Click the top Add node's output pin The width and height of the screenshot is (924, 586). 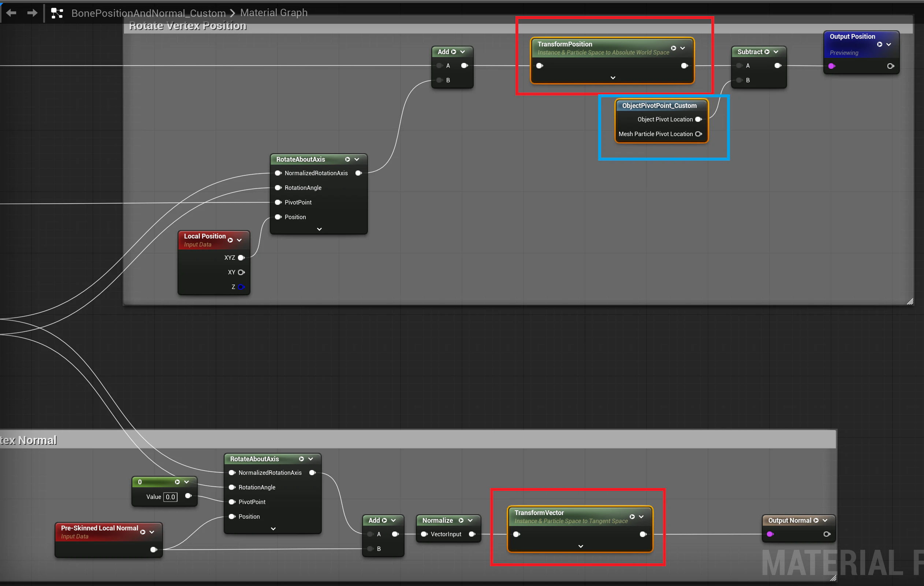pos(465,65)
